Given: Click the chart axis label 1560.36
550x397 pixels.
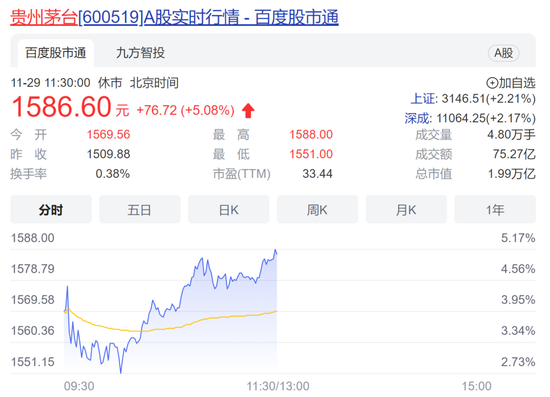Looking at the screenshot, I should (33, 331).
